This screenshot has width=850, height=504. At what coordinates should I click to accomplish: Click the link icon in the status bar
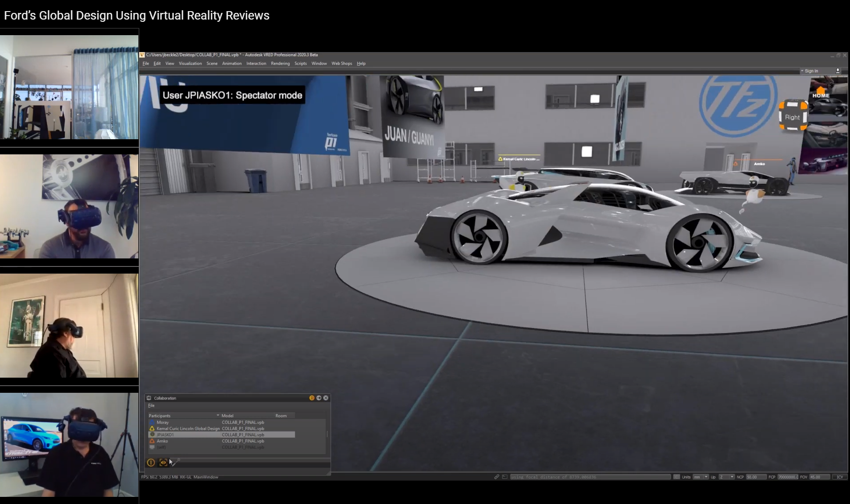point(497,477)
